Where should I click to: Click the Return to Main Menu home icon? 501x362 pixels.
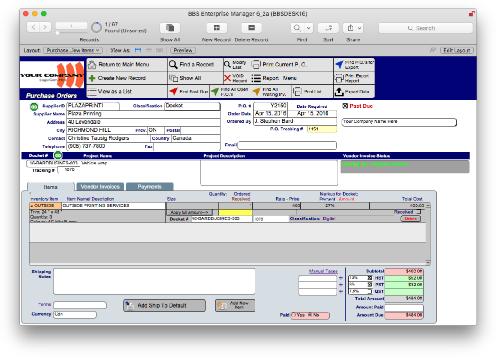tap(92, 65)
